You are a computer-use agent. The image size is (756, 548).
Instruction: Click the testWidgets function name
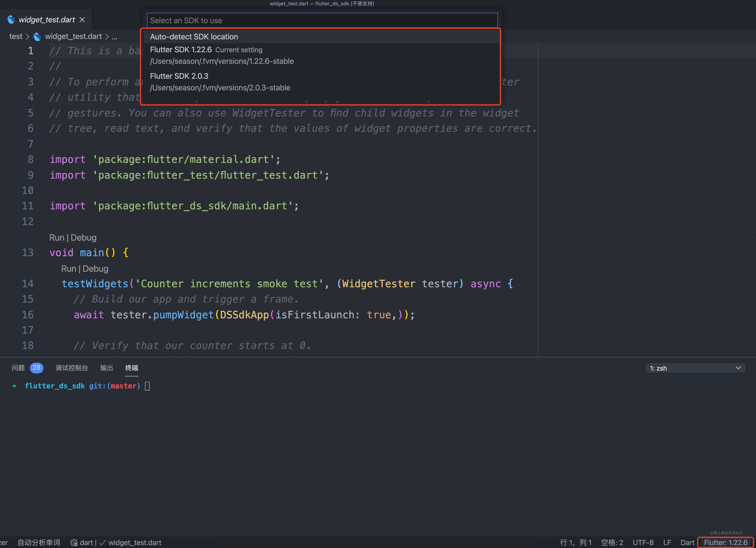[x=95, y=284]
